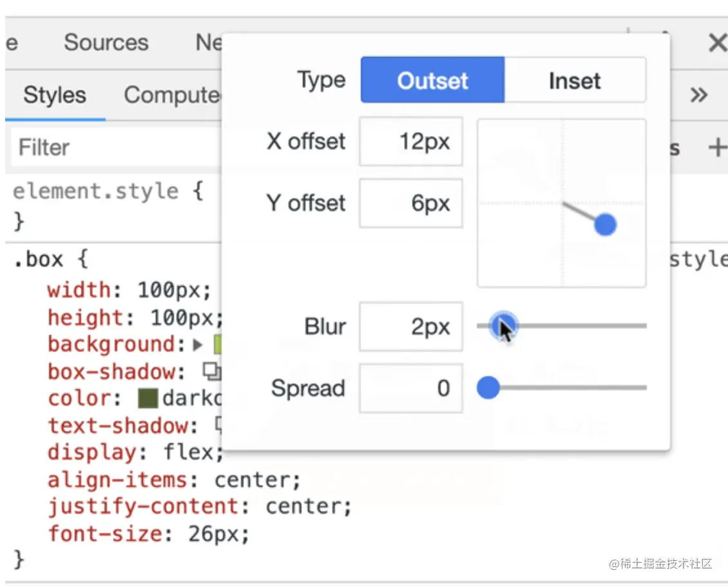Image resolution: width=728 pixels, height=586 pixels.
Task: Open the Styles tab
Action: 55,95
